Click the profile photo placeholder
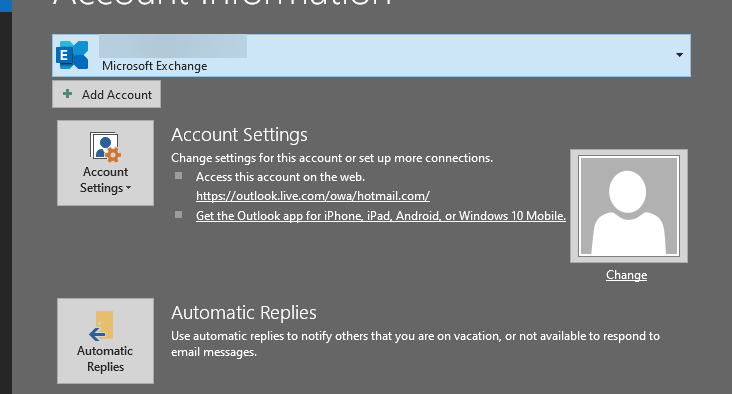Screen dimensions: 732x394 [629, 206]
